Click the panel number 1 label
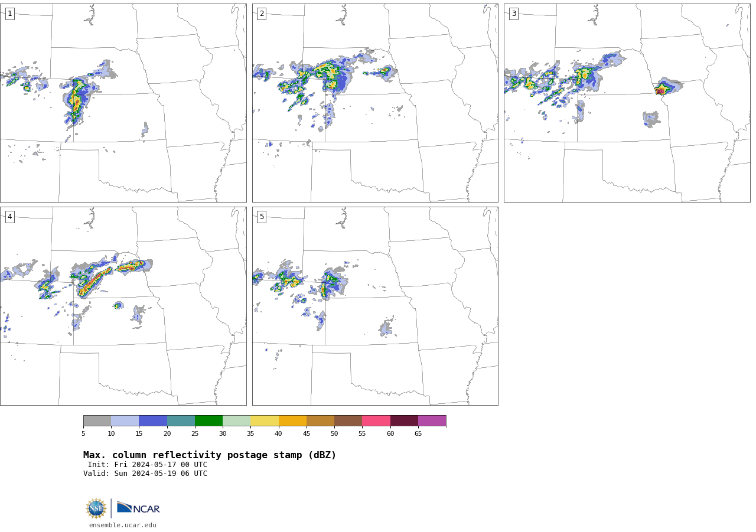The height and width of the screenshot is (532, 756). 9,14
